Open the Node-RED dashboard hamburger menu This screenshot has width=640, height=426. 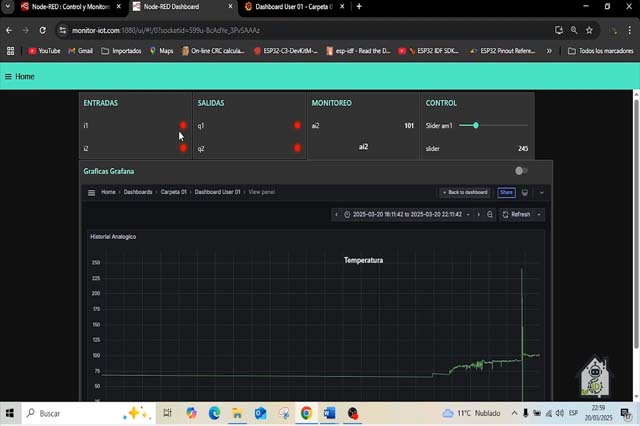[9, 76]
